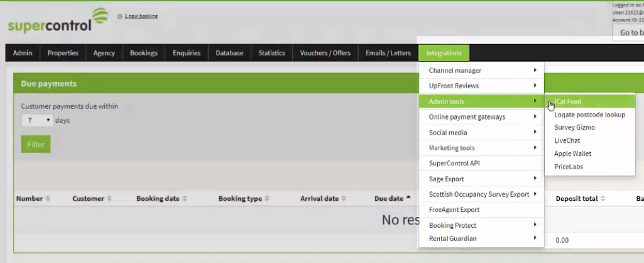Select Survey Gizmo integration

tap(590, 128)
